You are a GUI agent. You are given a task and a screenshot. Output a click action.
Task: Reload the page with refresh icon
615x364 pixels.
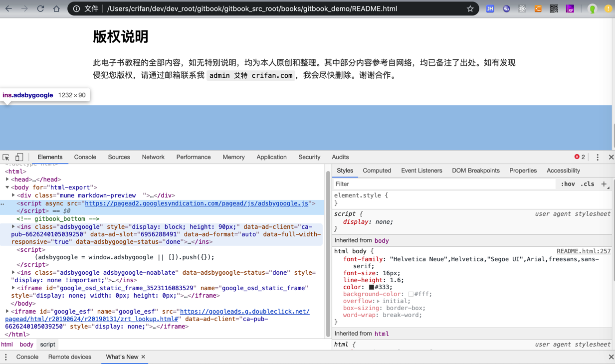(40, 8)
